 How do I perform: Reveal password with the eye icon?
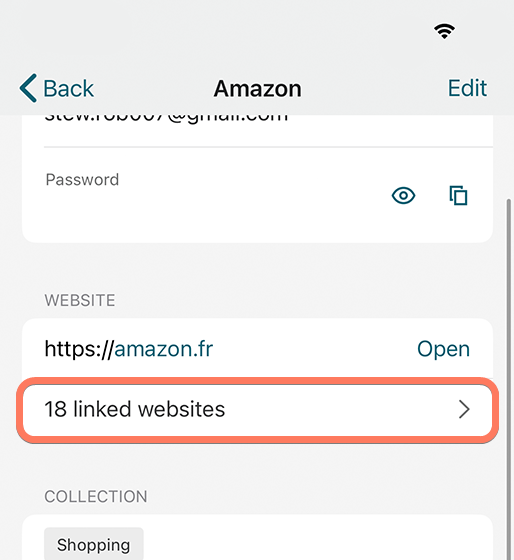click(x=403, y=196)
